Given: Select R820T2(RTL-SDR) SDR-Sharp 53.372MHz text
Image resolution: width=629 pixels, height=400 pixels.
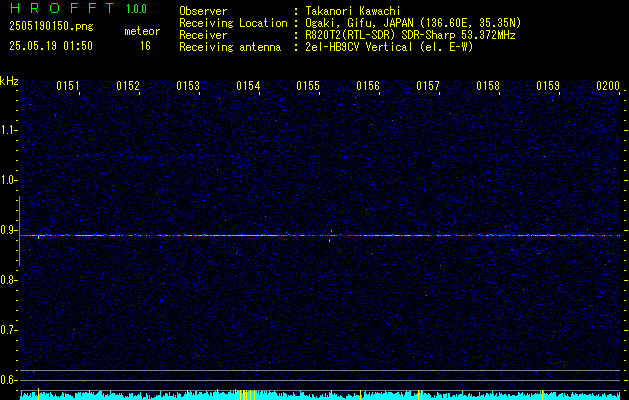Looking at the screenshot, I should [410, 35].
